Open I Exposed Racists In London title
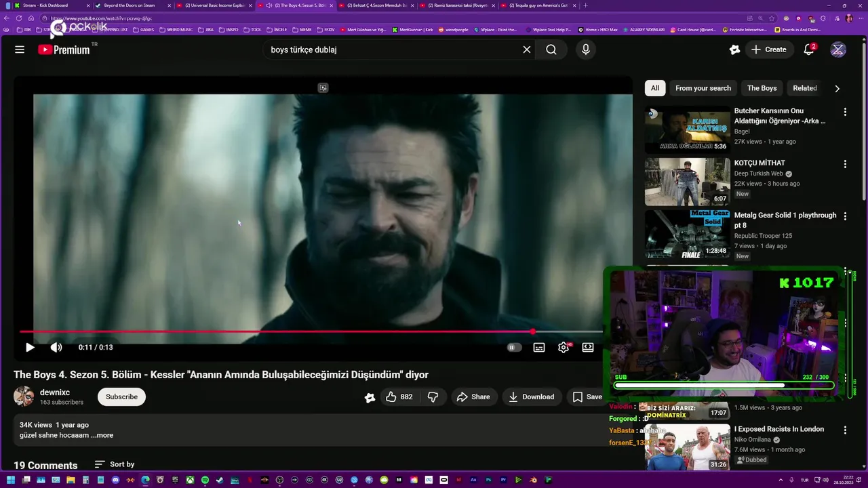The height and width of the screenshot is (488, 868). point(779,429)
